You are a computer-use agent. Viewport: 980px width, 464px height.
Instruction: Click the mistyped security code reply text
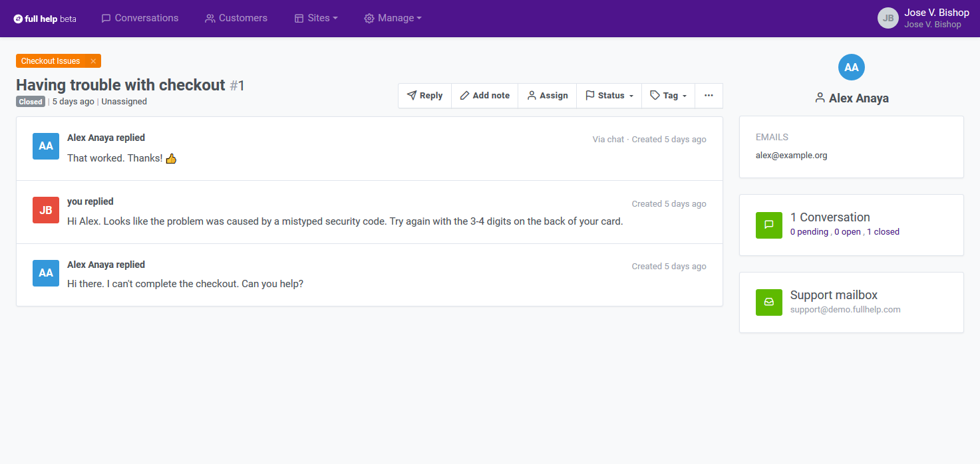(345, 221)
